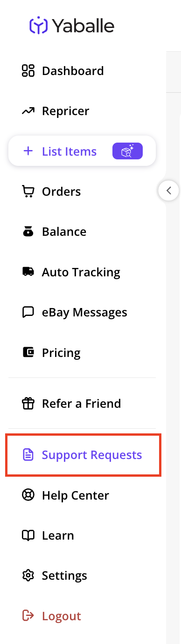Viewport: 181px width, 644px height.
Task: Collapse the sidebar with the chevron button
Action: point(169,190)
